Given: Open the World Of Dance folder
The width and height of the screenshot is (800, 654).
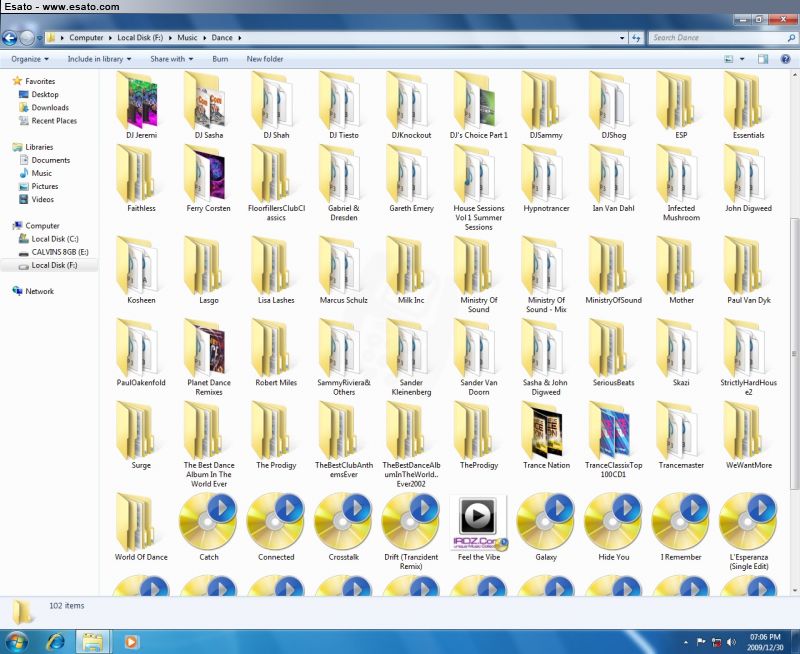Looking at the screenshot, I should pos(141,527).
